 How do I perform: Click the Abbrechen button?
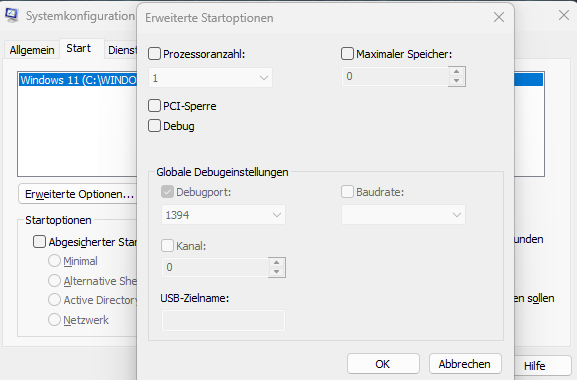pyautogui.click(x=465, y=364)
